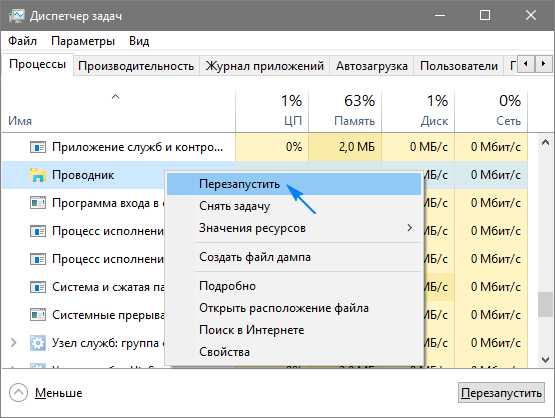Click the Task Manager title bar icon
Screen dimensions: 555x418
coord(17,16)
